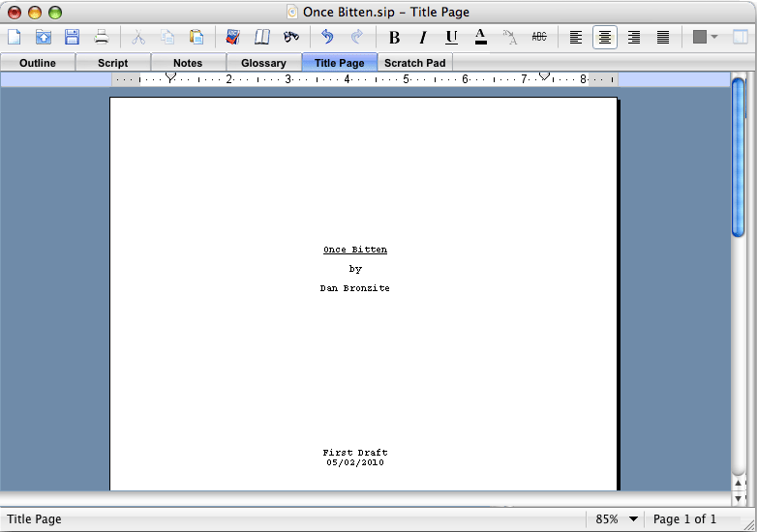Viewport: 757px width, 532px height.
Task: Click the 'First Draft' text
Action: click(355, 453)
